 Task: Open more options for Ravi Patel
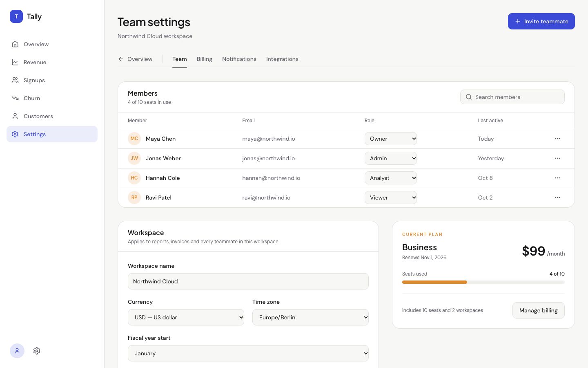coord(557,197)
